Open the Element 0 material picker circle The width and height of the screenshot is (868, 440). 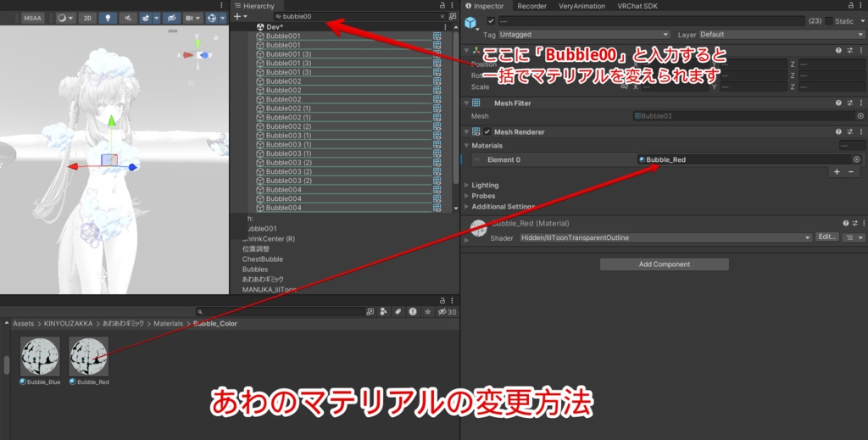coord(857,159)
